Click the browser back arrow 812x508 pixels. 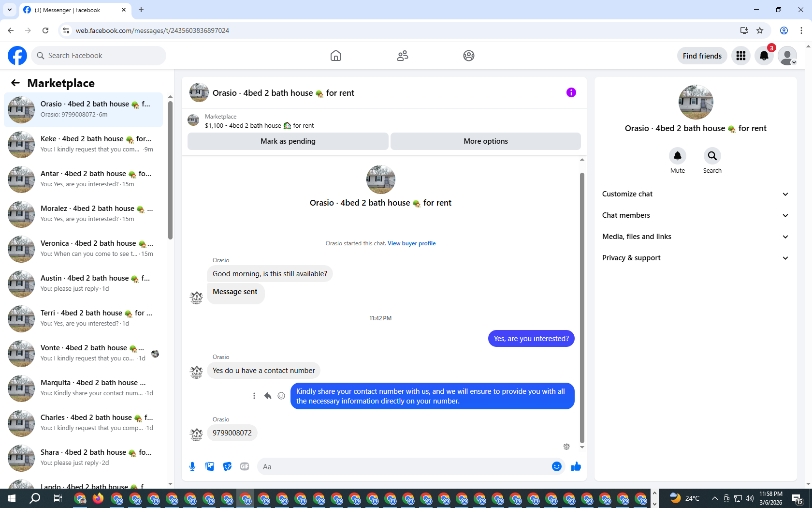pyautogui.click(x=11, y=30)
